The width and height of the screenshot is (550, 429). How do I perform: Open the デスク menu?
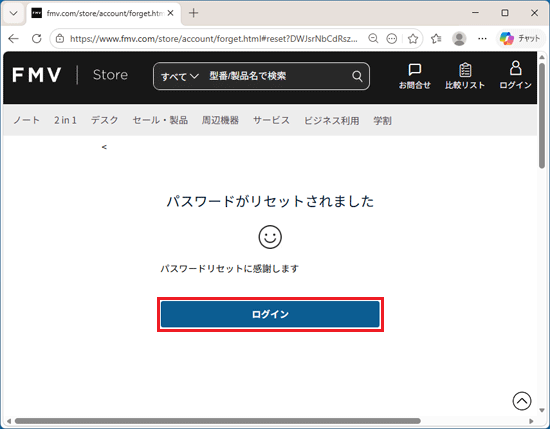point(105,120)
